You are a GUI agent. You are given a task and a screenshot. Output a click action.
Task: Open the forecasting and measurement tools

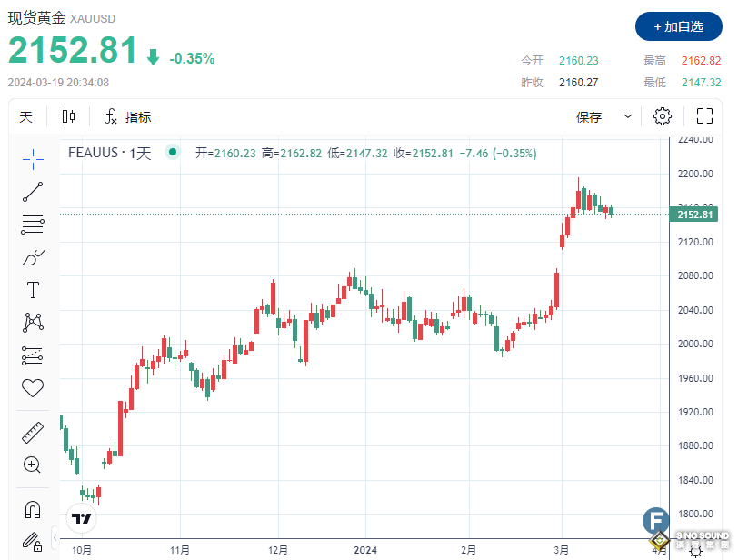33,355
